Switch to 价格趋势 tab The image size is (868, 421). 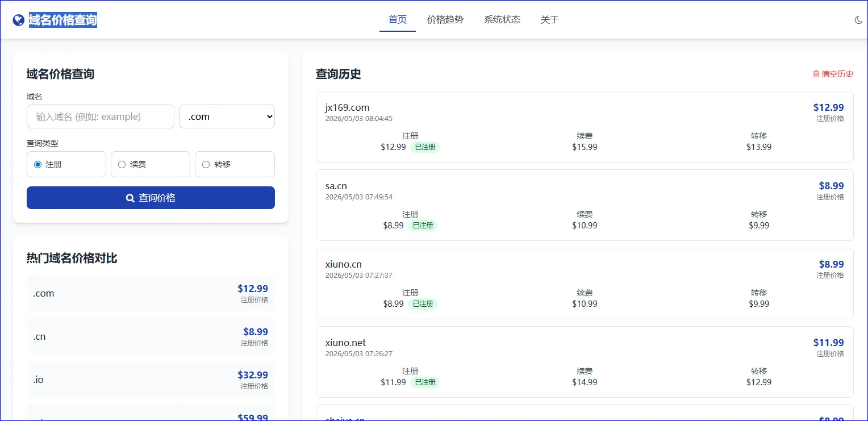[x=445, y=20]
